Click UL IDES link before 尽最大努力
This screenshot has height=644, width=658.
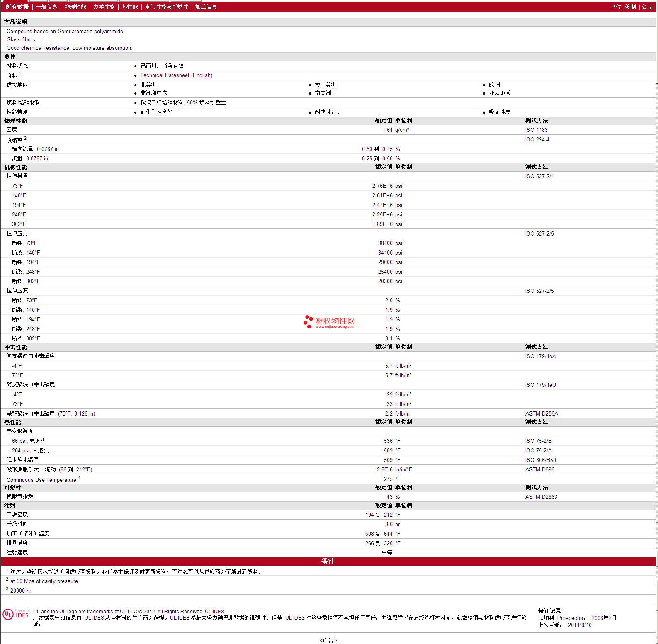[180, 618]
